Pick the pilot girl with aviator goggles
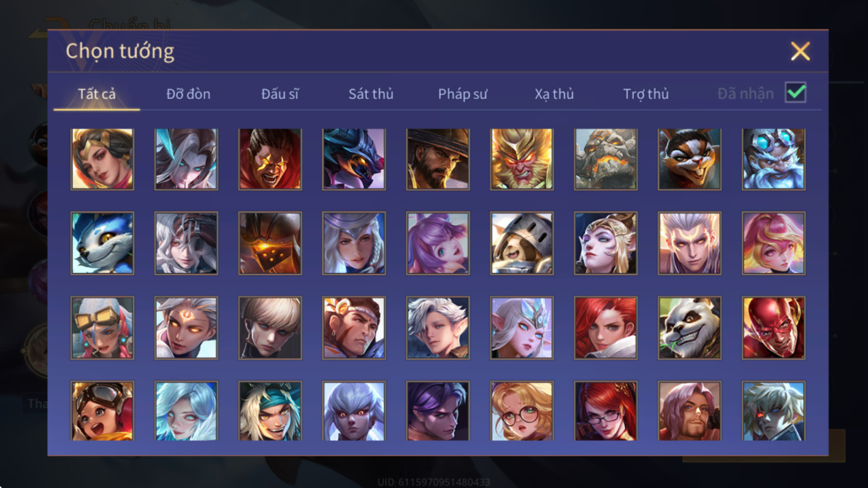 (x=103, y=411)
